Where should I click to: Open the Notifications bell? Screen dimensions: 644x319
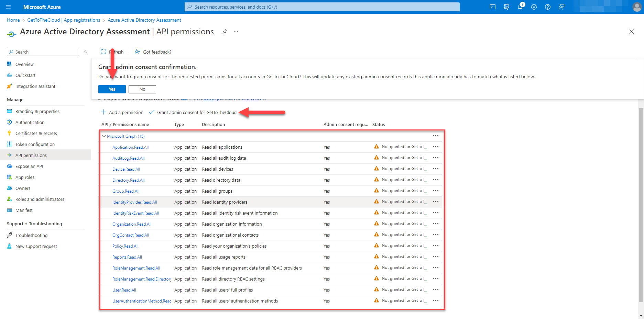coord(520,7)
